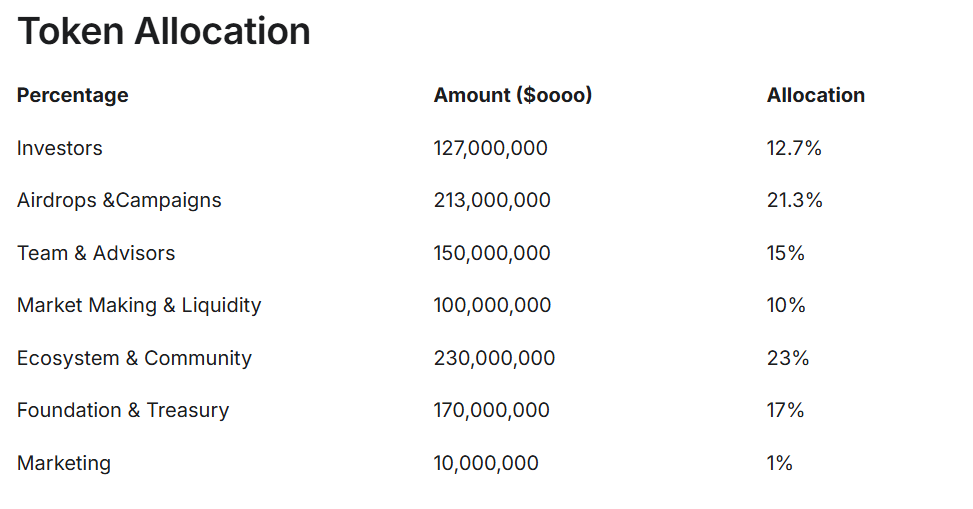Click the 213,000,000 amount value

(492, 200)
